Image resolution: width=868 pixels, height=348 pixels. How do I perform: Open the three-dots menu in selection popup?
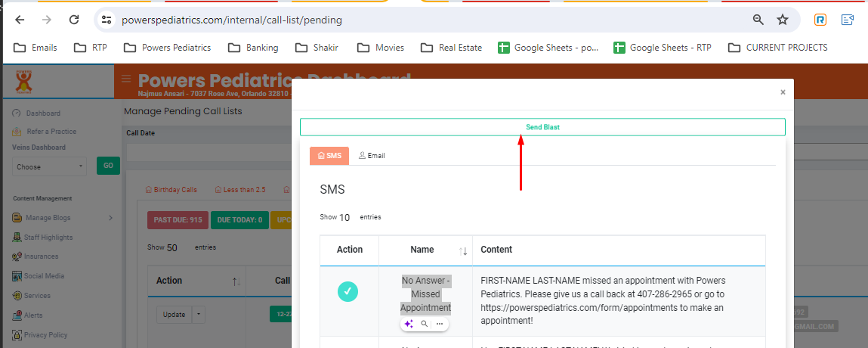click(440, 324)
